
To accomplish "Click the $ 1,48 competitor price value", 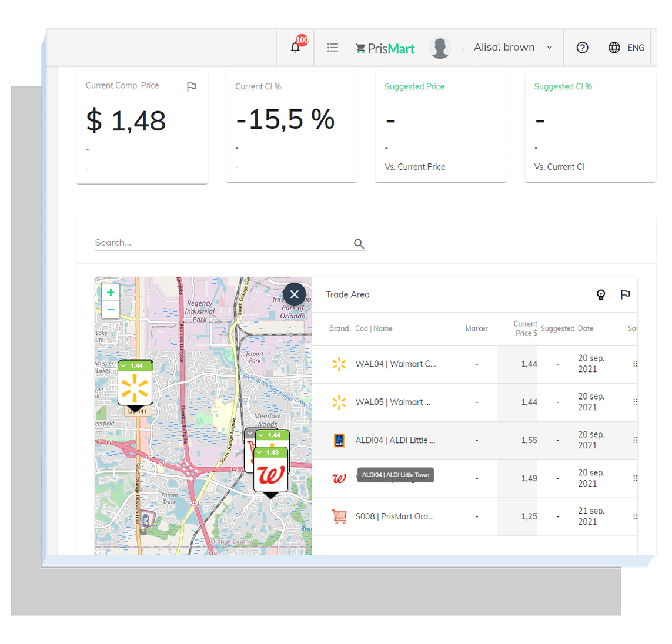I will tap(126, 121).
